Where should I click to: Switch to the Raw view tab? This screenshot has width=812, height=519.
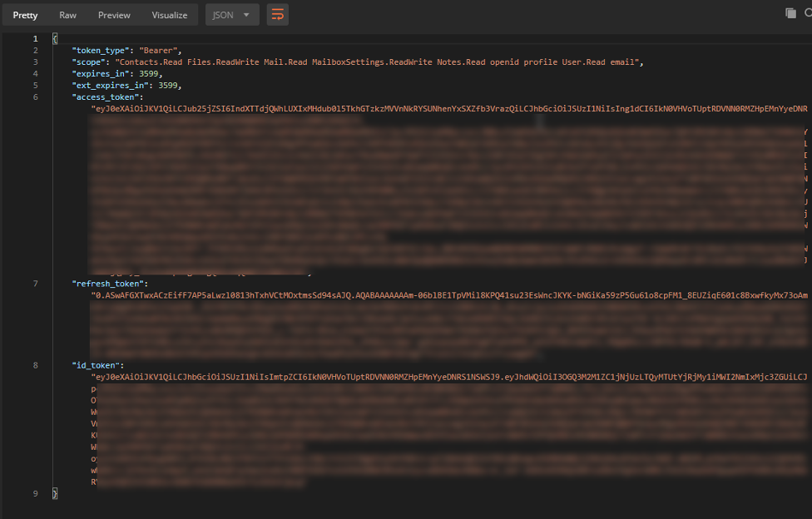point(68,15)
